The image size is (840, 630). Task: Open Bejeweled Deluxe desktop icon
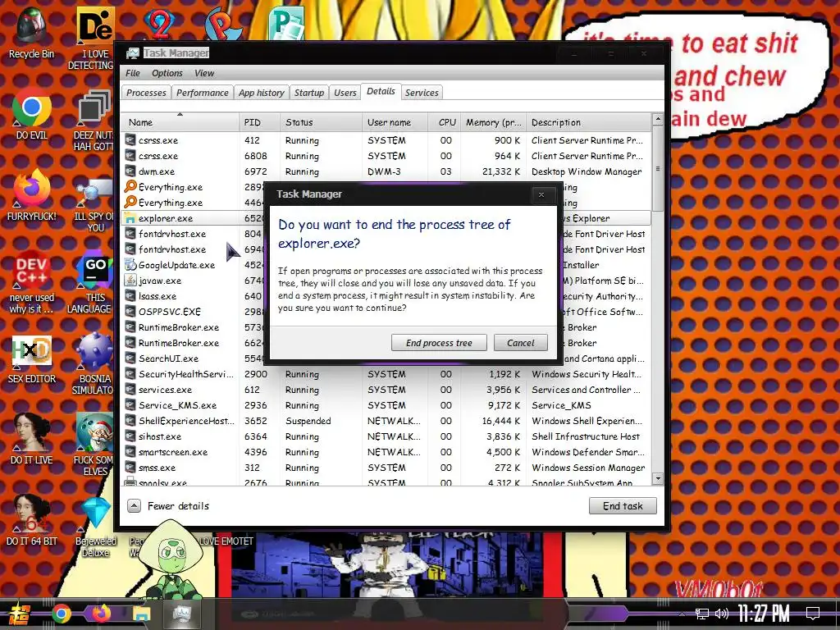[95, 527]
